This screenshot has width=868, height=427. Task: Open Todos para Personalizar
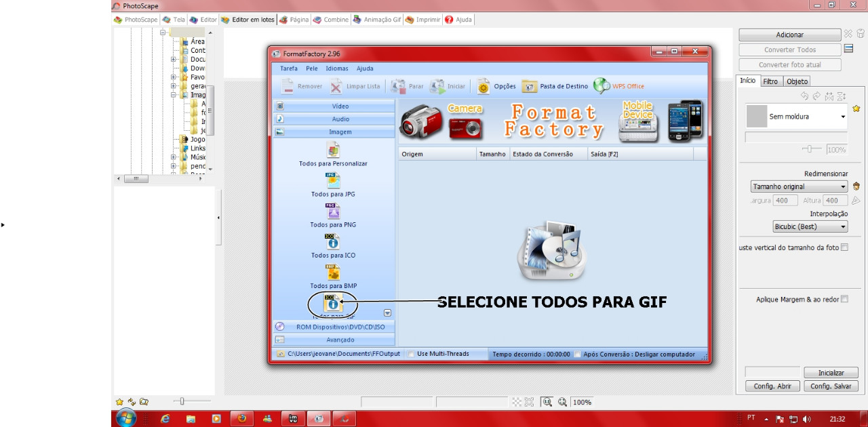(333, 150)
